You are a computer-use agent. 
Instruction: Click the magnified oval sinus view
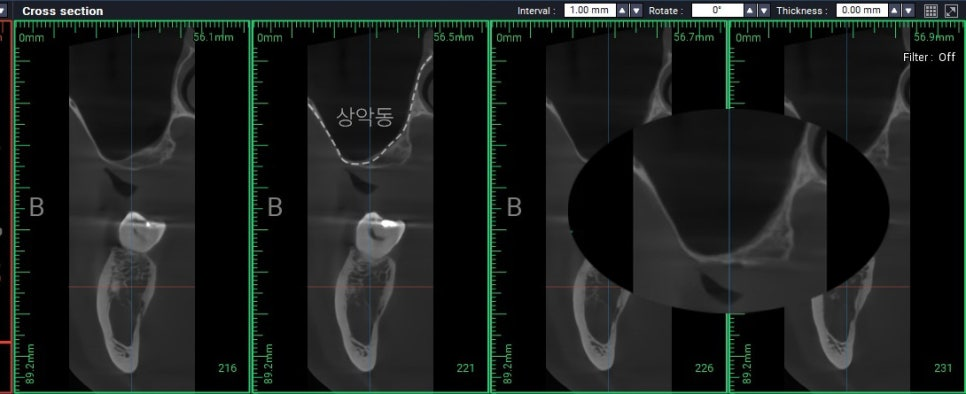728,211
